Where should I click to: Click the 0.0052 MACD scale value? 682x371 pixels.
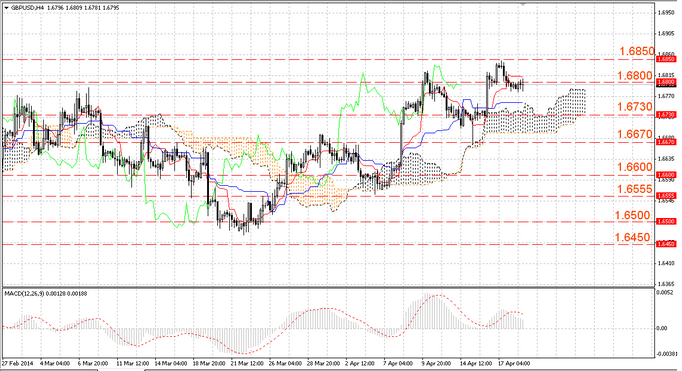[664, 292]
